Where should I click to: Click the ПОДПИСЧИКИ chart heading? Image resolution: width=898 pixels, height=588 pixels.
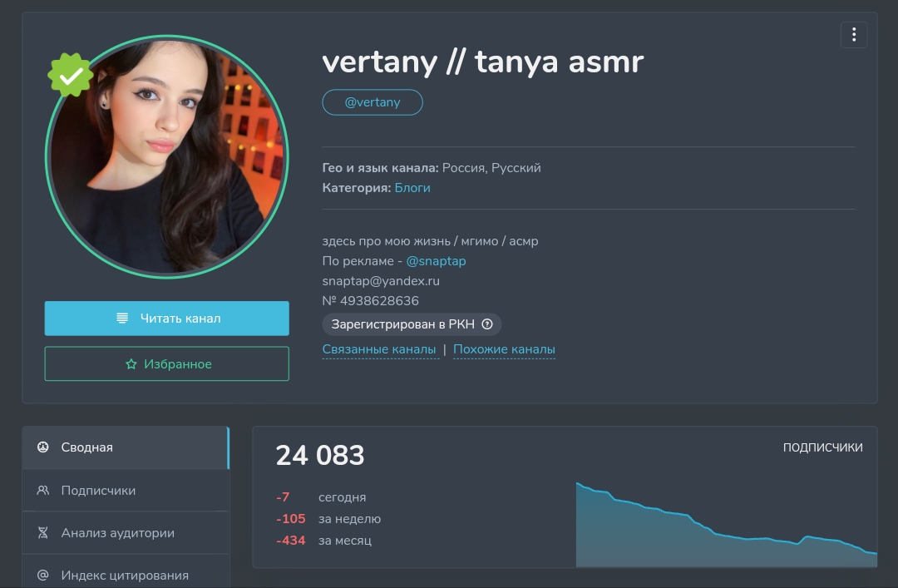click(x=822, y=447)
